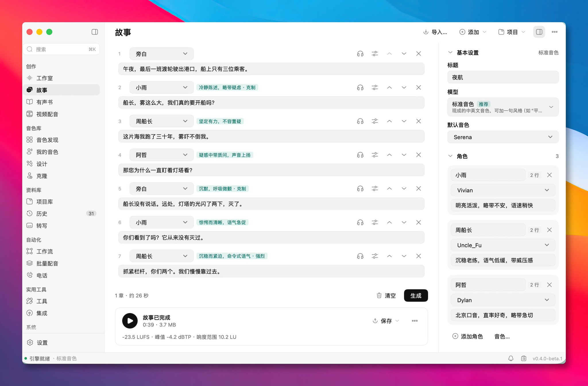Preview line 1 with headphones icon
The width and height of the screenshot is (588, 386).
360,54
